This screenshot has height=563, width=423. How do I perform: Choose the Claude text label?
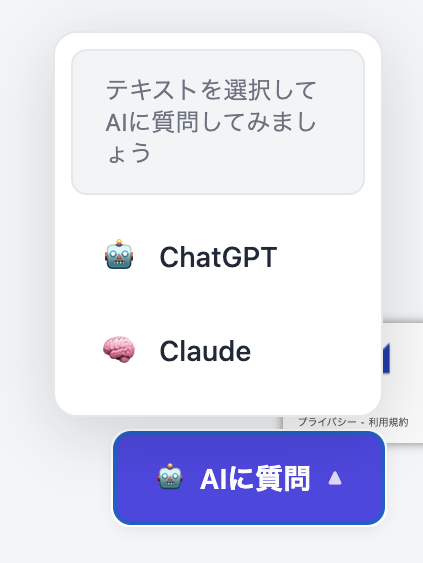[x=205, y=351]
